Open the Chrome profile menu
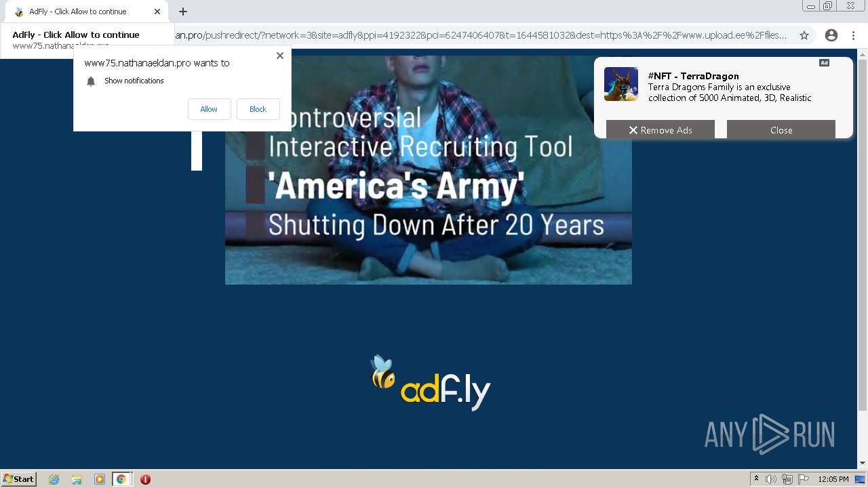The height and width of the screenshot is (488, 868). pyautogui.click(x=831, y=35)
